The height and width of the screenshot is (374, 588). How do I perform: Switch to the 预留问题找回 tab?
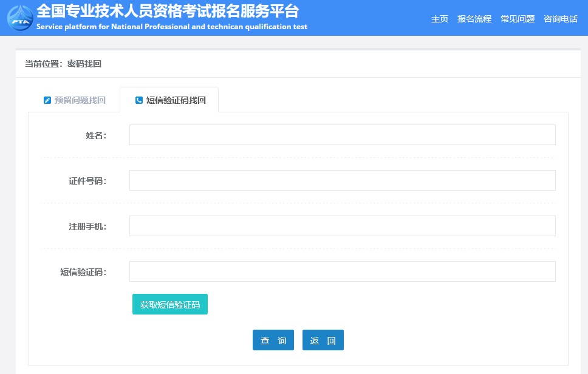point(80,100)
